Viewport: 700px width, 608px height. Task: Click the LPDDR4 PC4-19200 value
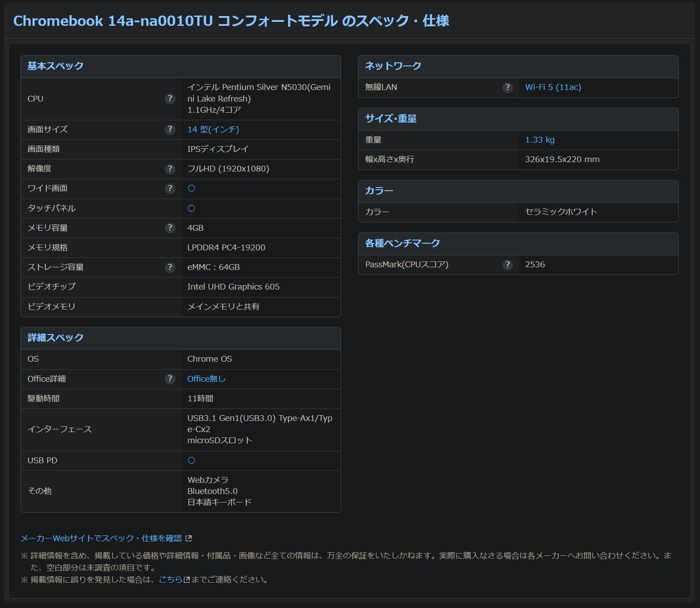226,248
